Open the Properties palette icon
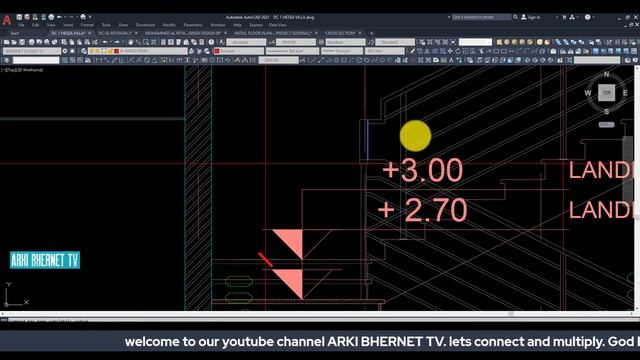Image resolution: width=640 pixels, height=360 pixels. [163, 42]
